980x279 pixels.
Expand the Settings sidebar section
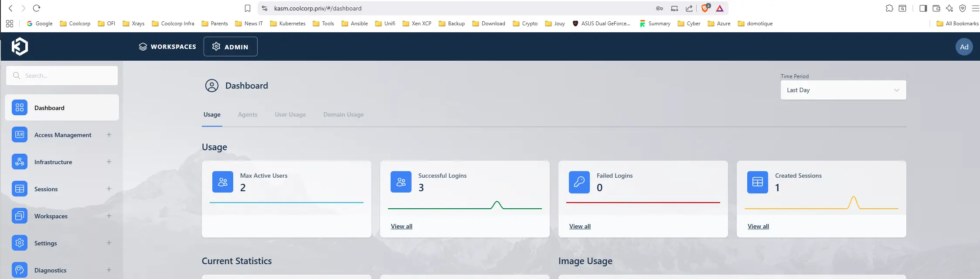(109, 243)
